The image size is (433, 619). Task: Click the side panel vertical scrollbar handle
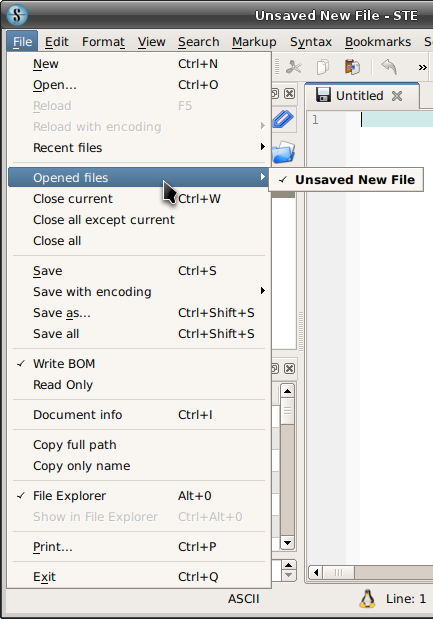tap(287, 411)
